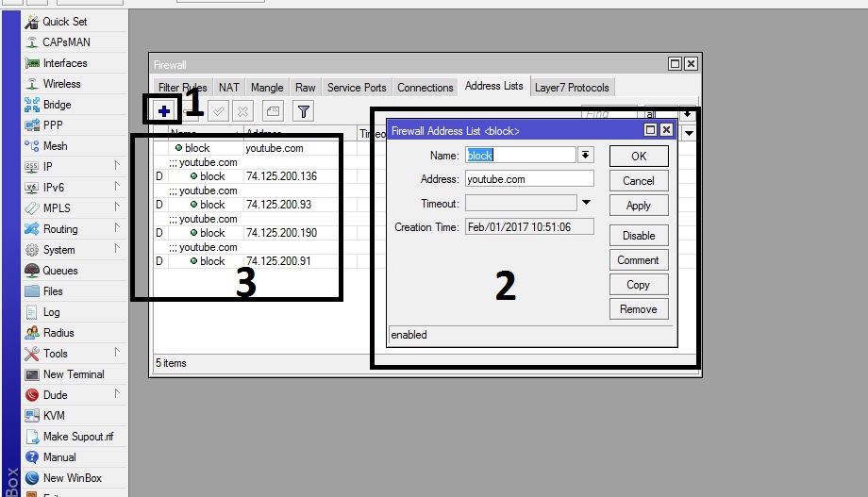
Task: Click the enable checkmark toolbar icon
Action: [x=219, y=111]
